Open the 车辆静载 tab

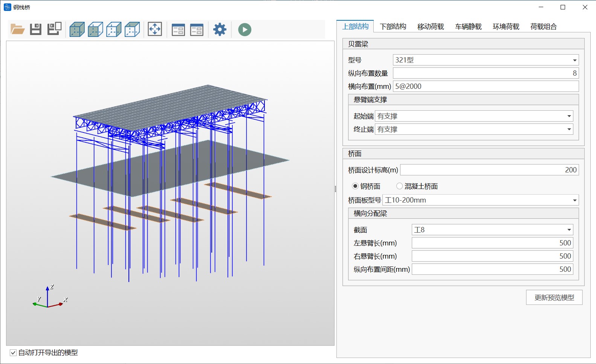(468, 27)
